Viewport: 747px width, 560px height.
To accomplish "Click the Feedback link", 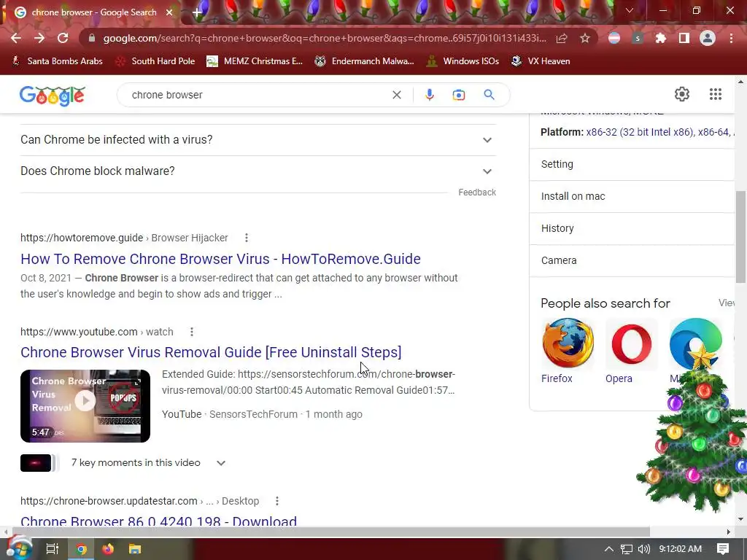I will coord(477,192).
